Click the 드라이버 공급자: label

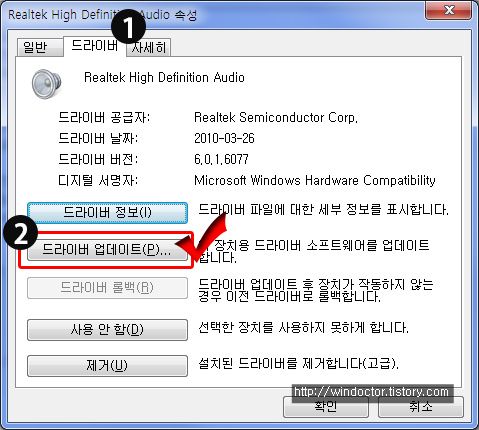104,117
